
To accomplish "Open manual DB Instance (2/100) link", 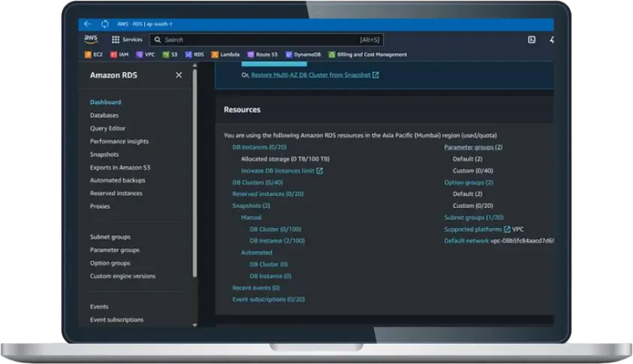I will coord(277,241).
